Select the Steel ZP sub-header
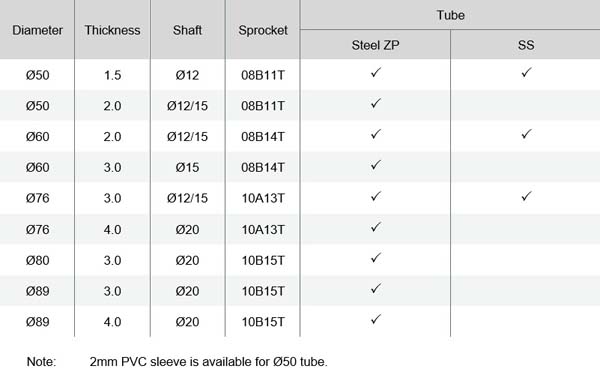Image resolution: width=600 pixels, height=375 pixels. (x=375, y=45)
